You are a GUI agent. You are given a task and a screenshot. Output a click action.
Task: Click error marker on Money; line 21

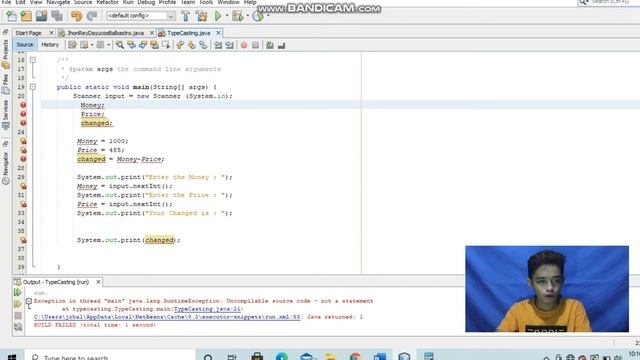[x=23, y=105]
